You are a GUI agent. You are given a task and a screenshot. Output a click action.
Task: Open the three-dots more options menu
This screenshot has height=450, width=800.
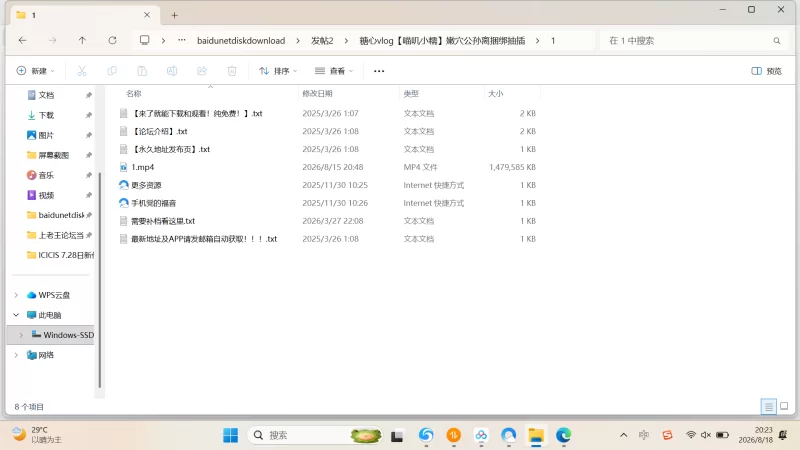(x=379, y=71)
